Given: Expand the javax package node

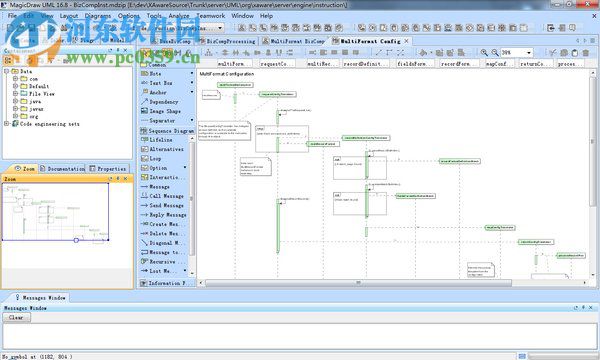Looking at the screenshot, I should point(16,109).
